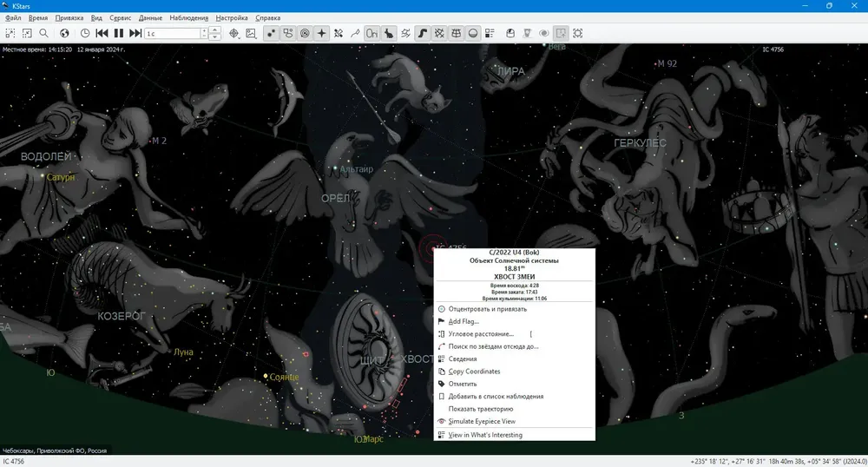Advance one time step forward

pyautogui.click(x=135, y=33)
